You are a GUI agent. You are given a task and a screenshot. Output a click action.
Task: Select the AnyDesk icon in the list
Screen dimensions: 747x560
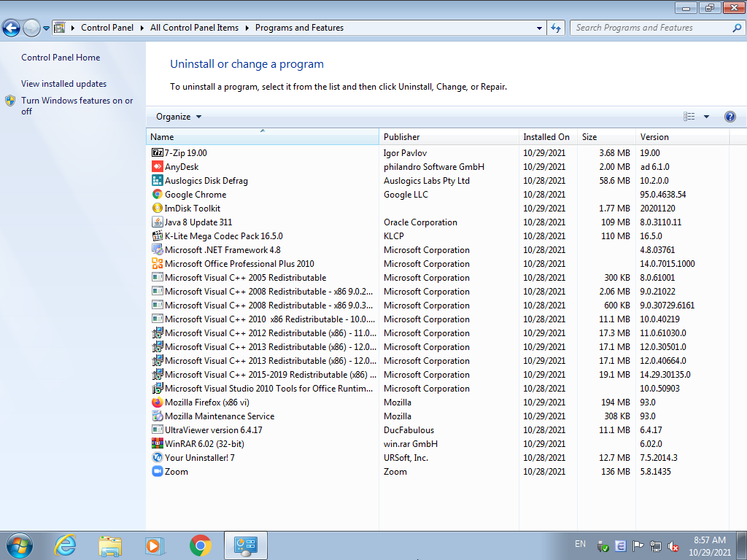tap(157, 167)
